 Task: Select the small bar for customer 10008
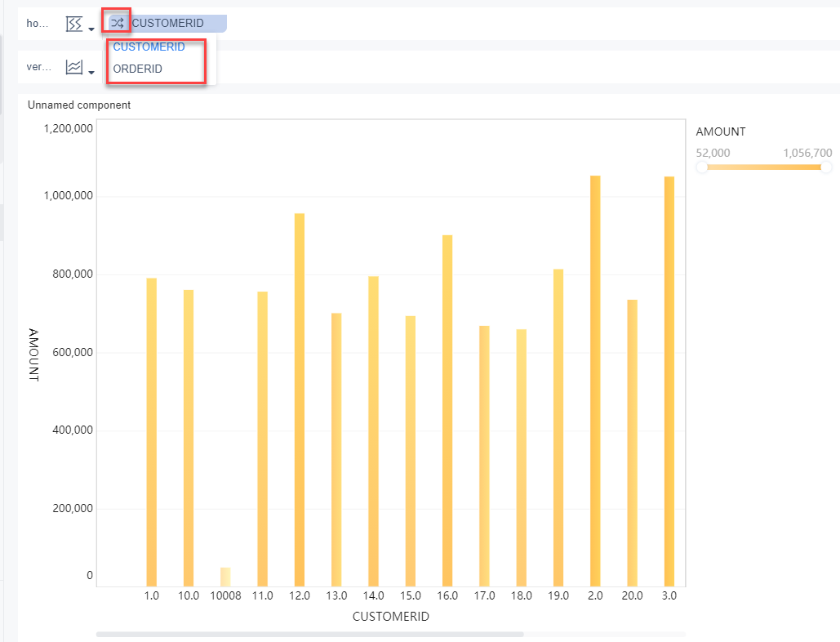pyautogui.click(x=225, y=577)
